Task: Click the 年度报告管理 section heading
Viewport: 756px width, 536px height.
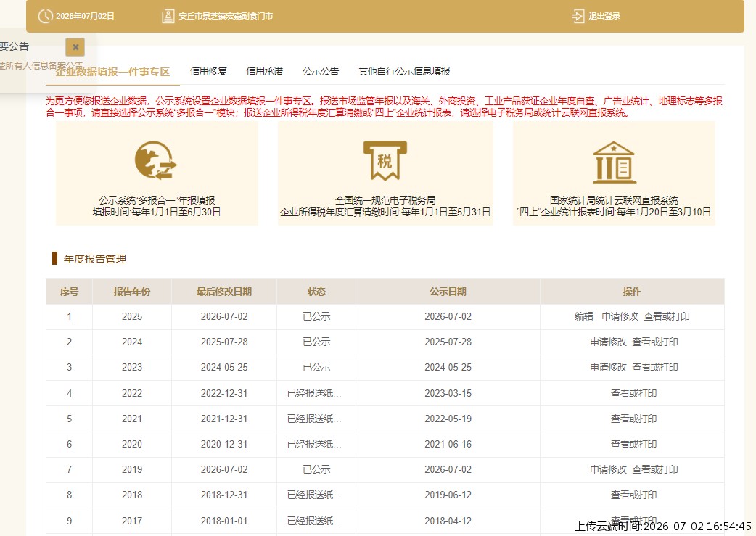Action: click(95, 260)
